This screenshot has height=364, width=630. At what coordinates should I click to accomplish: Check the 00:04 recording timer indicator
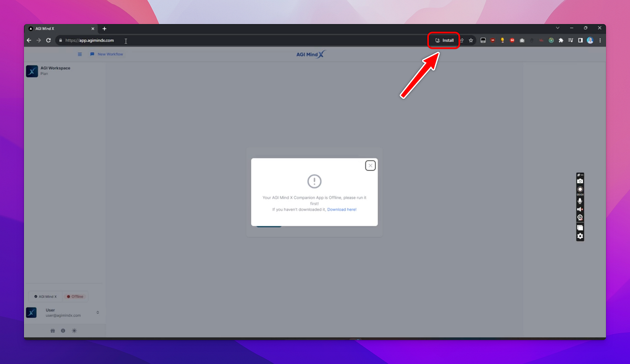click(580, 194)
